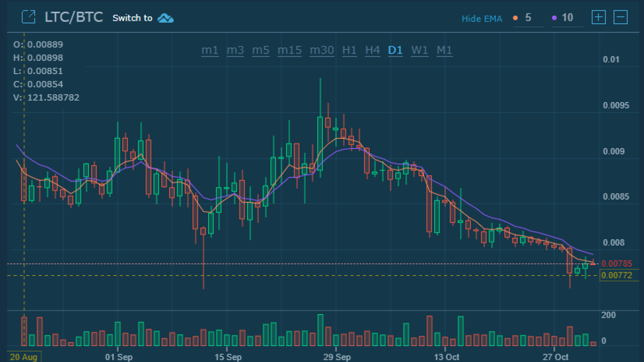The image size is (644, 362).
Task: Click the low price L: 0.00851
Action: point(38,71)
